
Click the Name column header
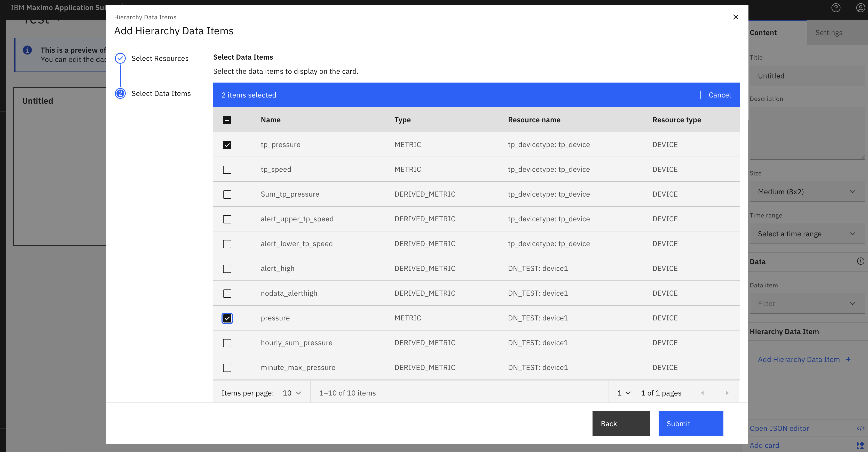pyautogui.click(x=271, y=120)
